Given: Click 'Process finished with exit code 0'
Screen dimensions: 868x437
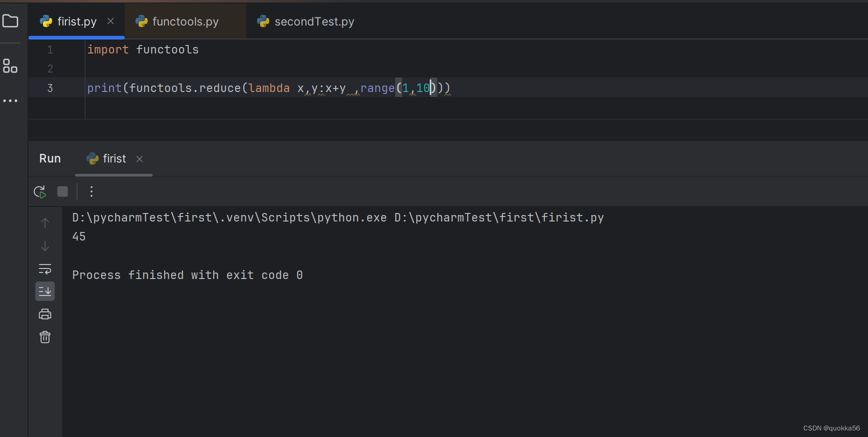Looking at the screenshot, I should click(x=188, y=275).
